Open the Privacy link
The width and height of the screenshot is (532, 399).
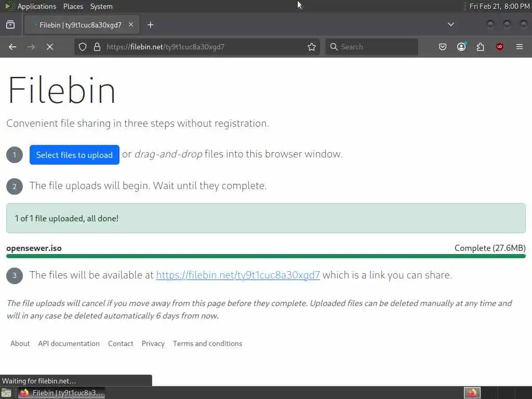153,343
